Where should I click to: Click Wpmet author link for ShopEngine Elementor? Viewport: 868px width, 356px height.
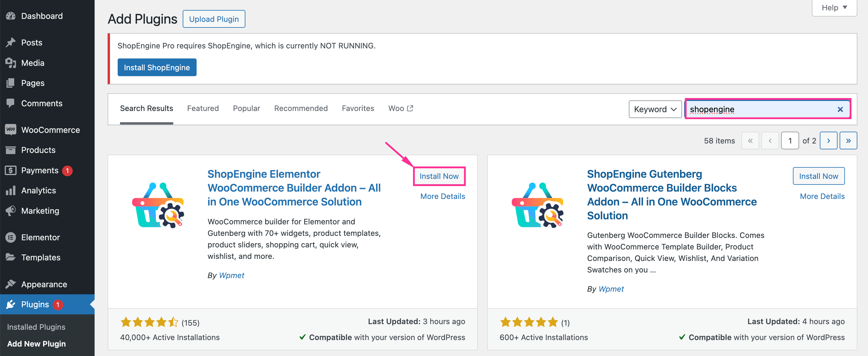click(x=231, y=275)
